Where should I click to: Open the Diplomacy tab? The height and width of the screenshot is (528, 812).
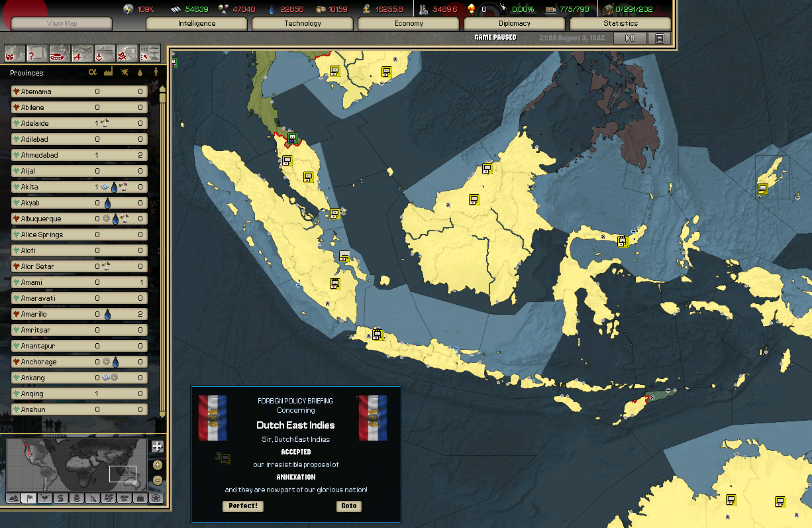[x=514, y=24]
